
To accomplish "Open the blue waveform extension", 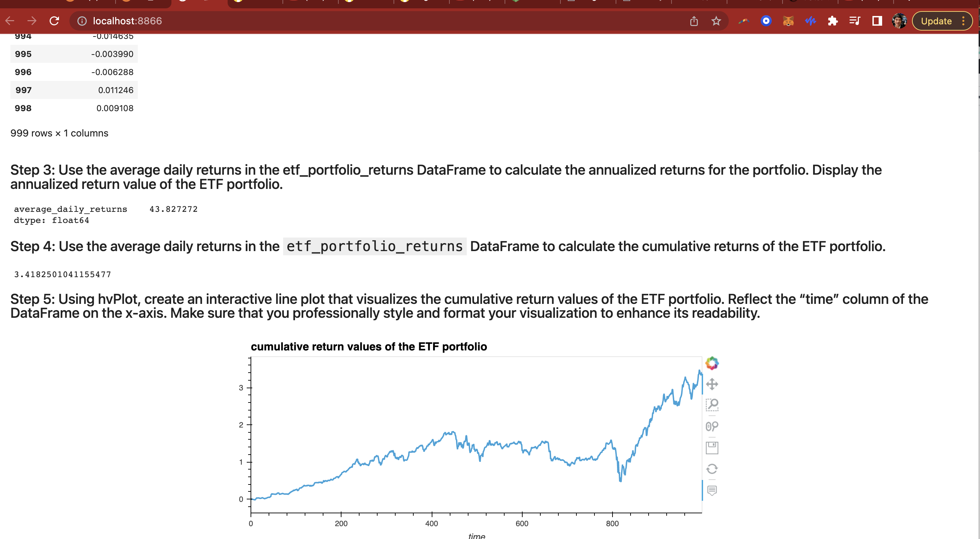I will point(810,21).
